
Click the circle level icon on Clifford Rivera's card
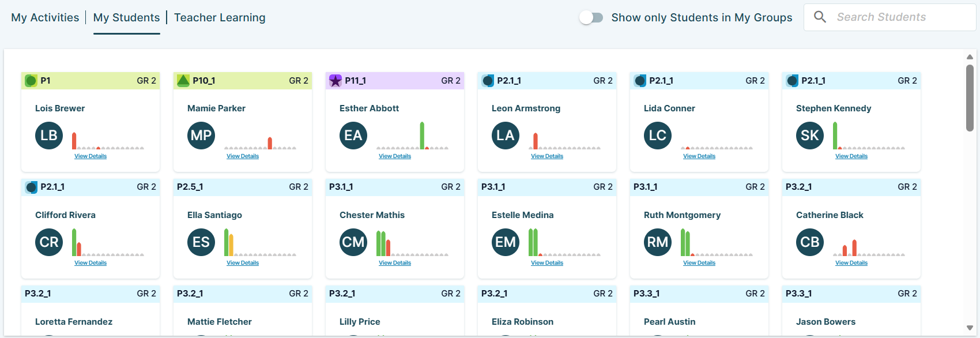(31, 187)
